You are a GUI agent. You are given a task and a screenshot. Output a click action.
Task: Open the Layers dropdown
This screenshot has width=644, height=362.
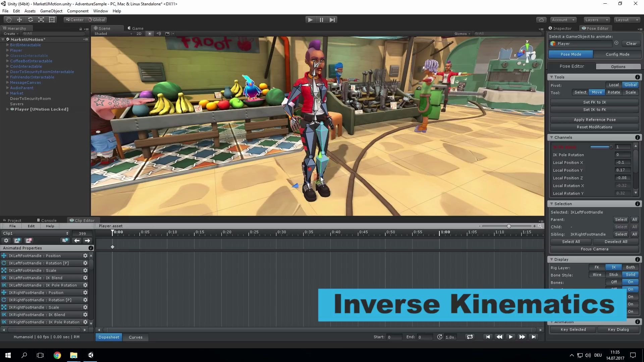click(x=596, y=20)
